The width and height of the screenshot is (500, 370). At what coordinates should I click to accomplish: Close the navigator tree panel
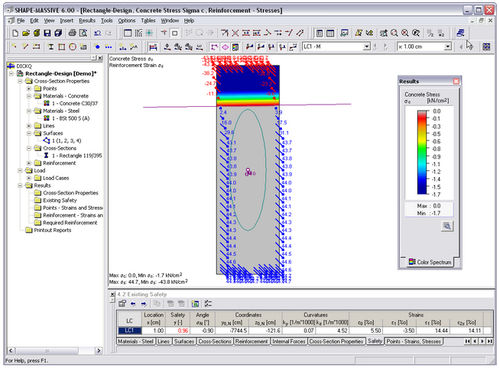(x=100, y=58)
